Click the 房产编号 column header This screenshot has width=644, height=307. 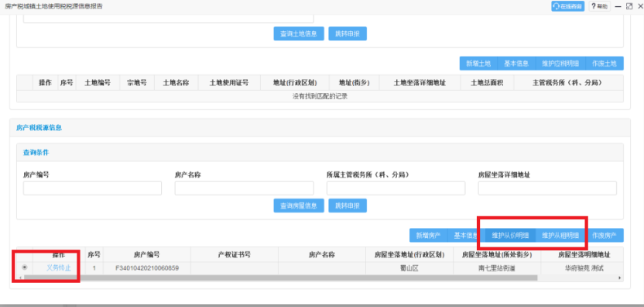point(147,255)
